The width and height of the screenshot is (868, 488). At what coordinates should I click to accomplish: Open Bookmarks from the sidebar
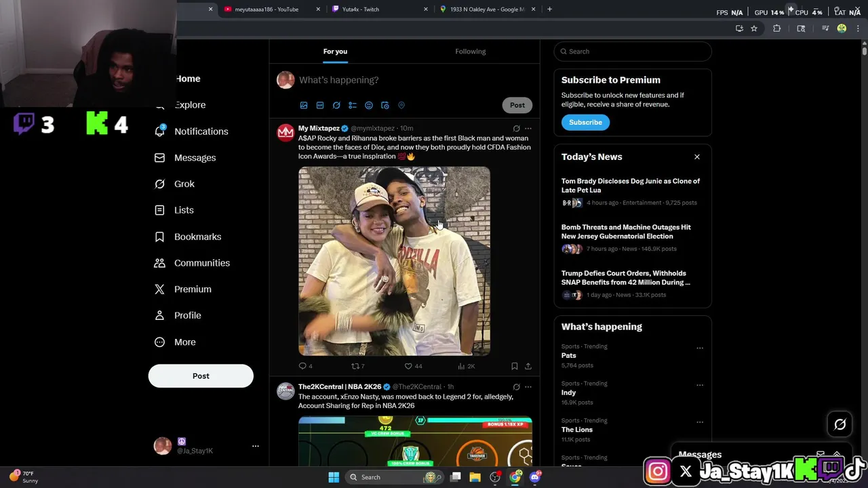pos(188,237)
